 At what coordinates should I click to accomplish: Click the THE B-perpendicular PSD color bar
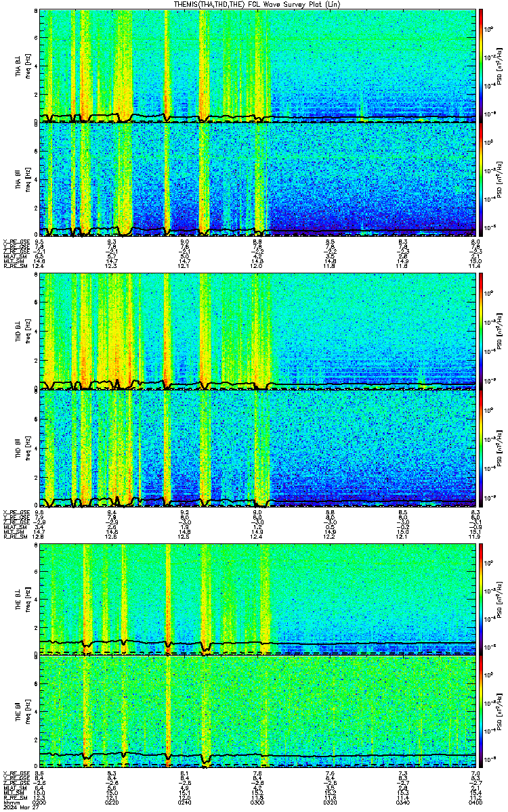pyautogui.click(x=481, y=600)
